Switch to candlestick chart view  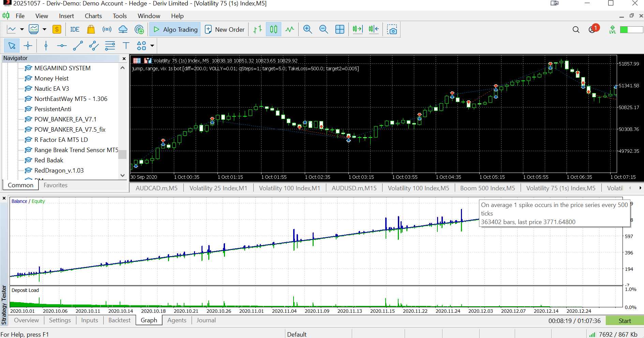pos(274,29)
